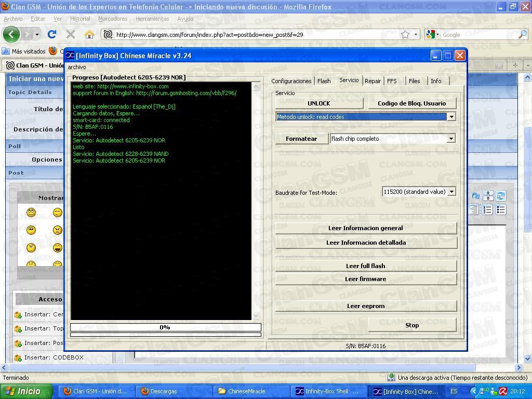Open back/forward history dropdown arrow

[x=37, y=34]
